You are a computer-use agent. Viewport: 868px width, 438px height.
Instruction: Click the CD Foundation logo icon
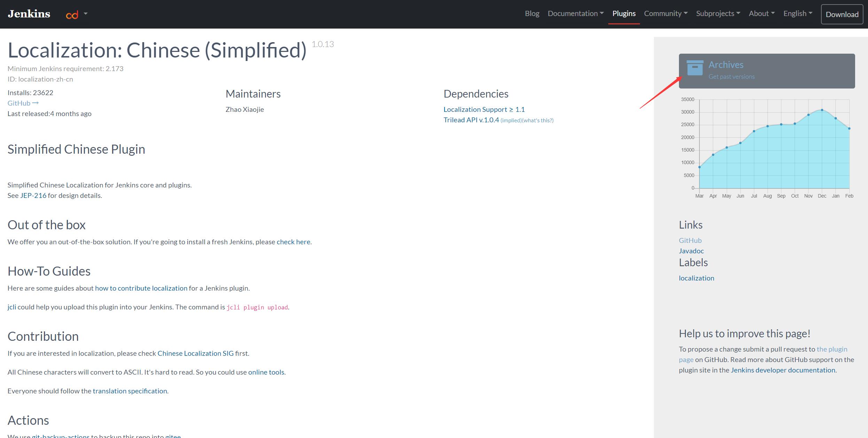tap(72, 15)
